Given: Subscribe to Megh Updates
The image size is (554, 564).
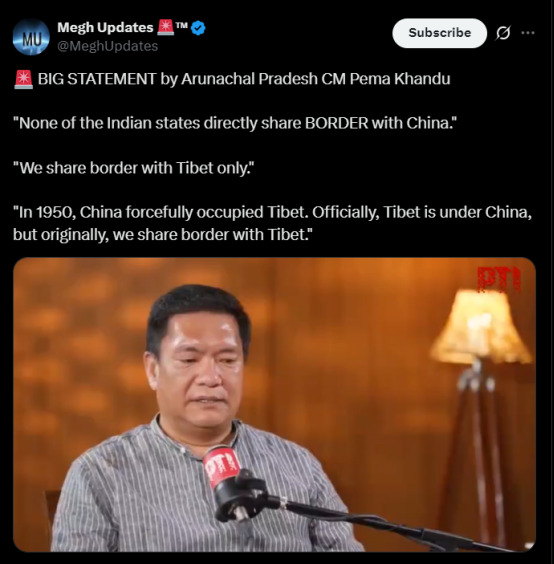Looking at the screenshot, I should click(439, 33).
